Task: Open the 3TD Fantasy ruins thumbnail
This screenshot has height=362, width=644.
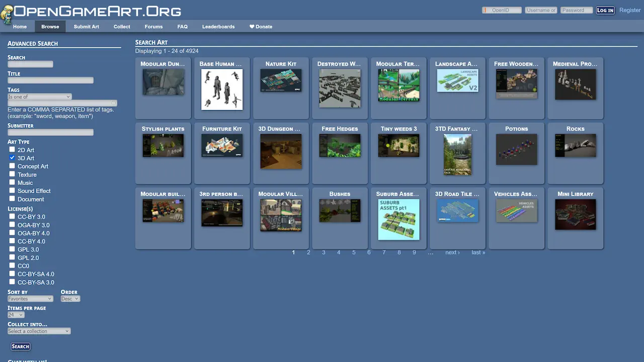Action: coord(457,154)
